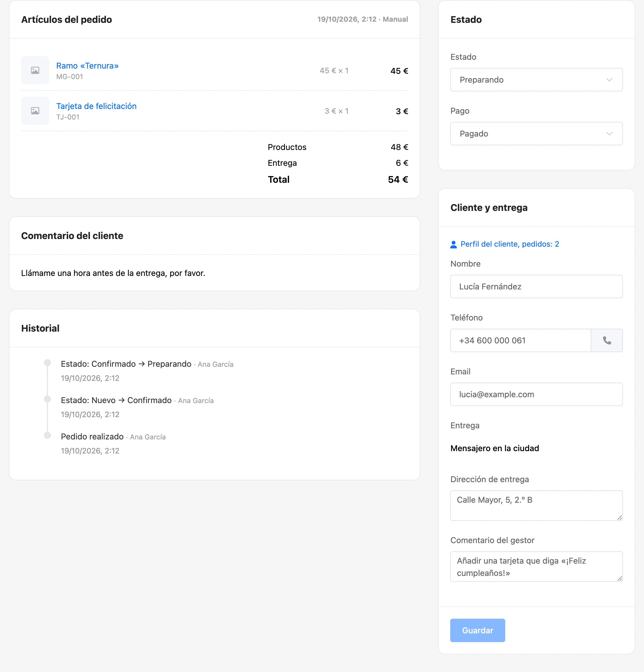Image resolution: width=644 pixels, height=672 pixels.
Task: Click the Dirección de entrega resize handle
Action: (620, 517)
